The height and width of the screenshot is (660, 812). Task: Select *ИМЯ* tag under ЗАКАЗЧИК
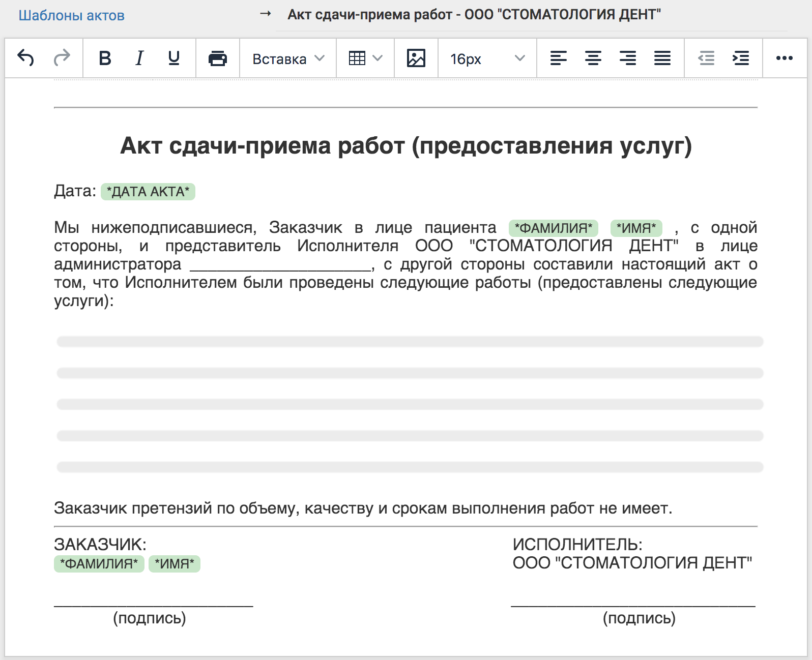(x=175, y=564)
